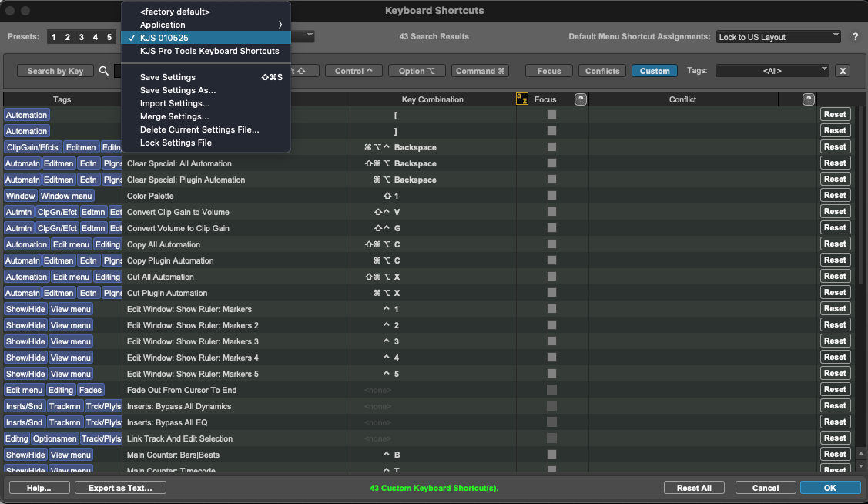Select preset number 1
The height and width of the screenshot is (504, 868).
54,37
